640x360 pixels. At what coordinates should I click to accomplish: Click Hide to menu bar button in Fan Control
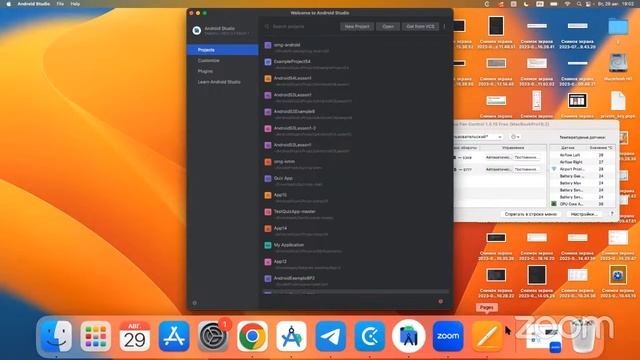click(x=530, y=214)
